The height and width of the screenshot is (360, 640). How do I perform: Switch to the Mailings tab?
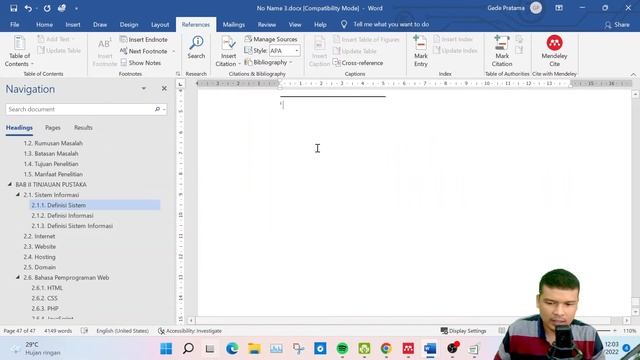[x=233, y=24]
